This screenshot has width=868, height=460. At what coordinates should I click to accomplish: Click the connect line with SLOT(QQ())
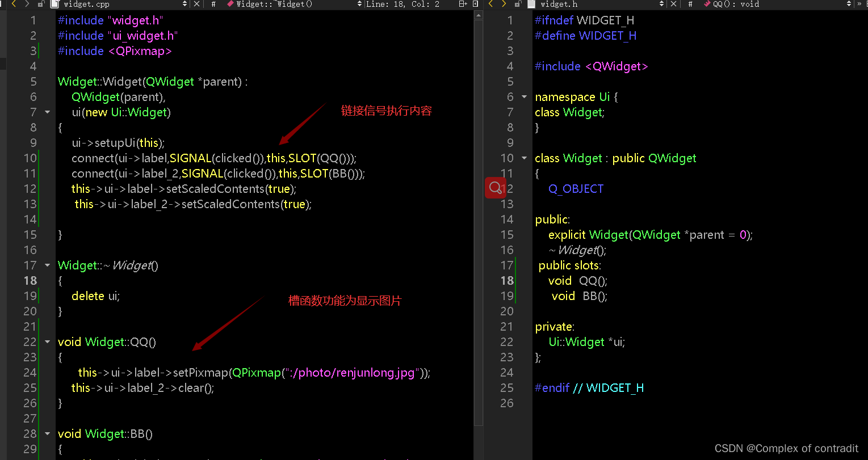click(214, 158)
